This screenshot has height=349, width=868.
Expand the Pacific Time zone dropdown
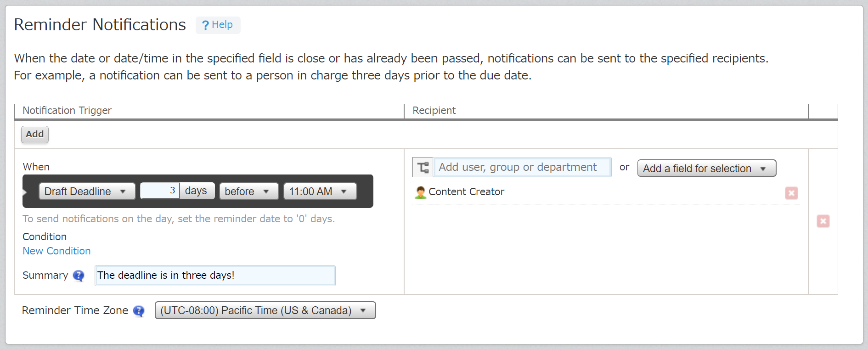[x=265, y=310]
